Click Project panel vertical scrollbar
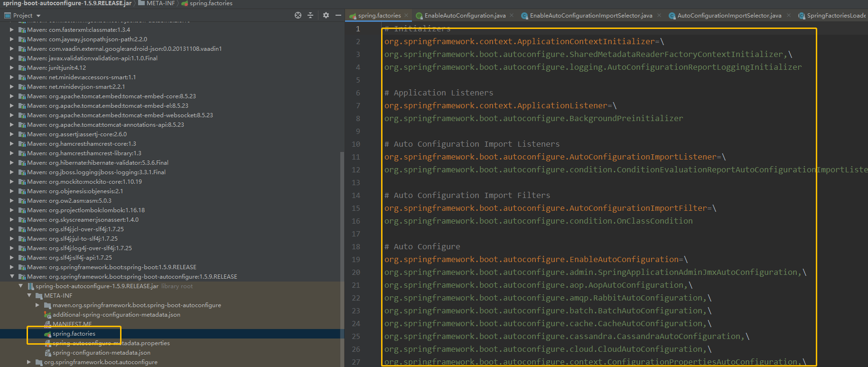 pyautogui.click(x=342, y=259)
